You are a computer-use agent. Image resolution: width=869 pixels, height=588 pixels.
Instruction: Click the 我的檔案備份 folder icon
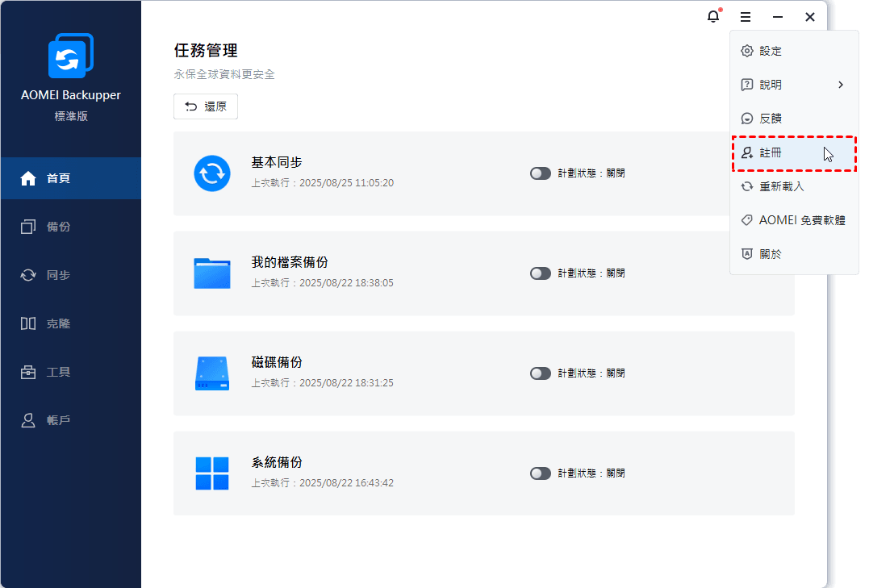(x=212, y=273)
